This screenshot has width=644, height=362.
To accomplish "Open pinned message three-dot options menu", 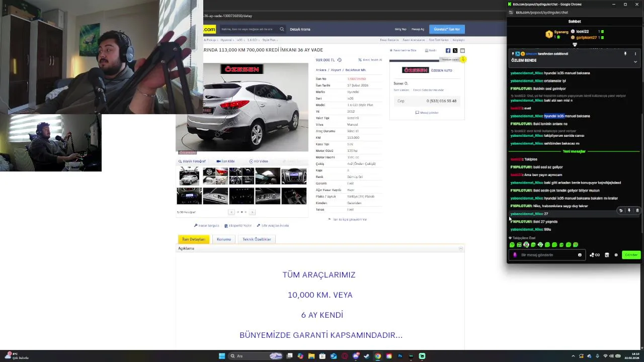I will (x=635, y=54).
